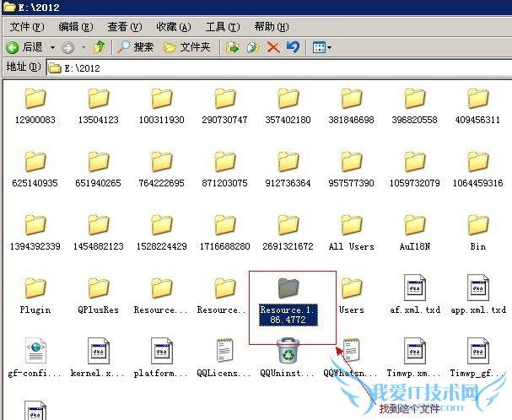This screenshot has width=512, height=420.
Task: Open the 文件(F) menu
Action: tap(27, 27)
